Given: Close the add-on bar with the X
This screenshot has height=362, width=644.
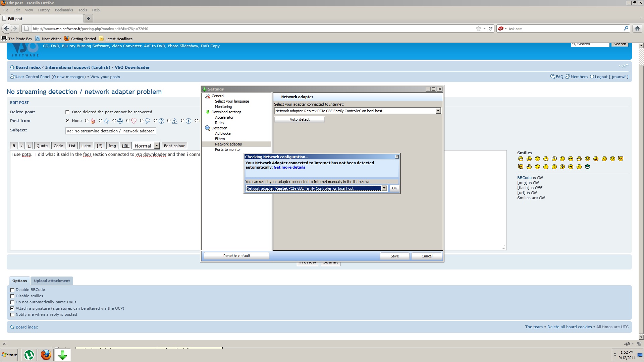Looking at the screenshot, I should tap(4, 344).
